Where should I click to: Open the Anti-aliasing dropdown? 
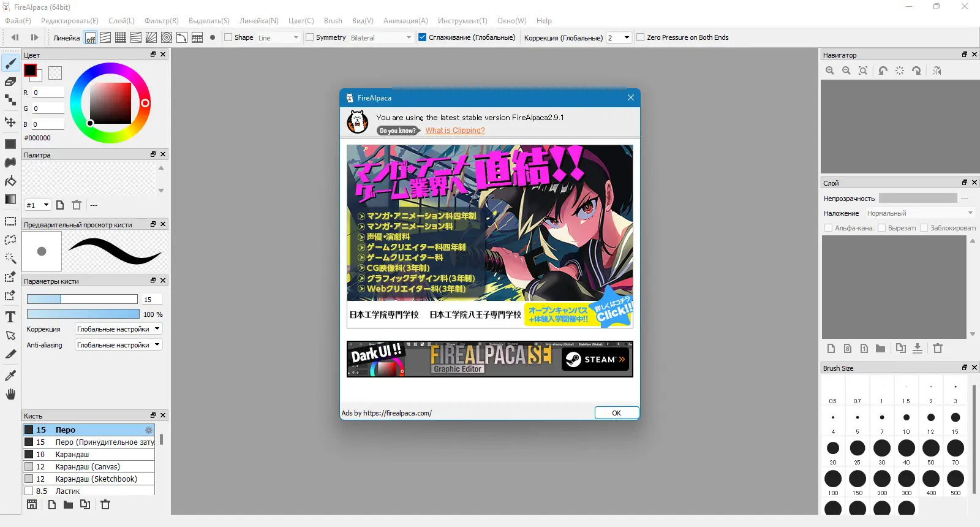tap(118, 345)
